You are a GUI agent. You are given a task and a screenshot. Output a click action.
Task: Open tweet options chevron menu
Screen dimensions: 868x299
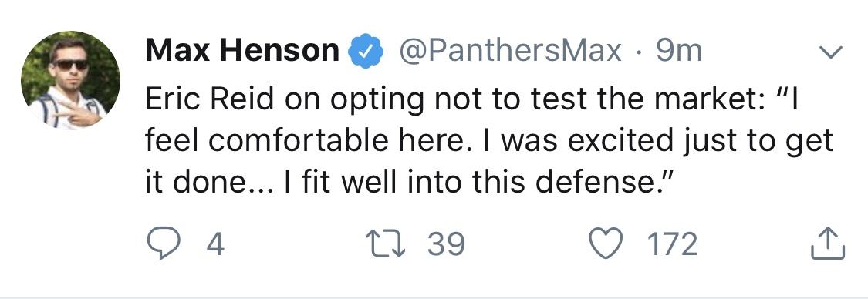(829, 52)
